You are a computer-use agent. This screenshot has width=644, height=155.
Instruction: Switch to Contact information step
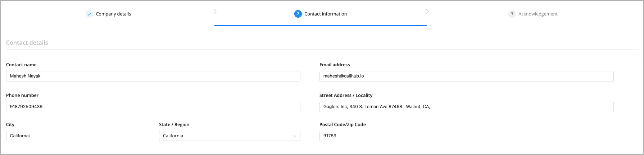coord(326,14)
